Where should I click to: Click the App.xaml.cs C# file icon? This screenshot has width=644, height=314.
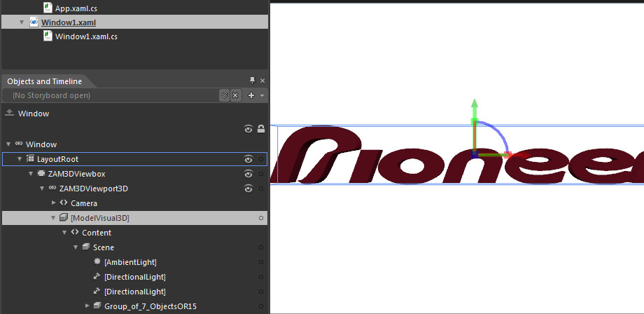48,8
